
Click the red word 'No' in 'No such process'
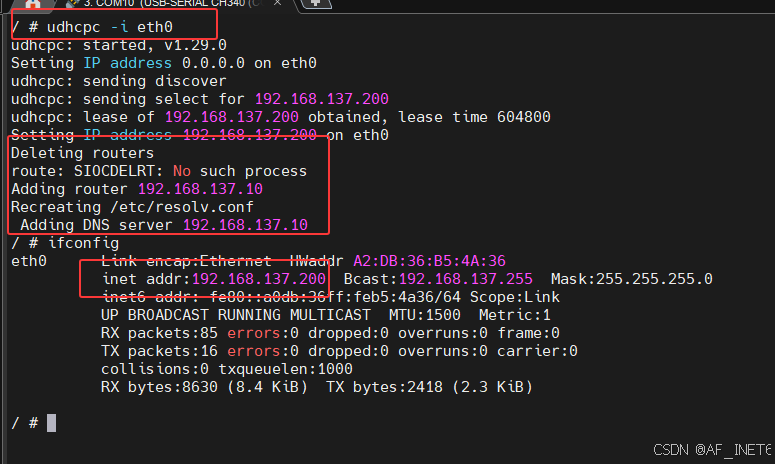coord(182,171)
